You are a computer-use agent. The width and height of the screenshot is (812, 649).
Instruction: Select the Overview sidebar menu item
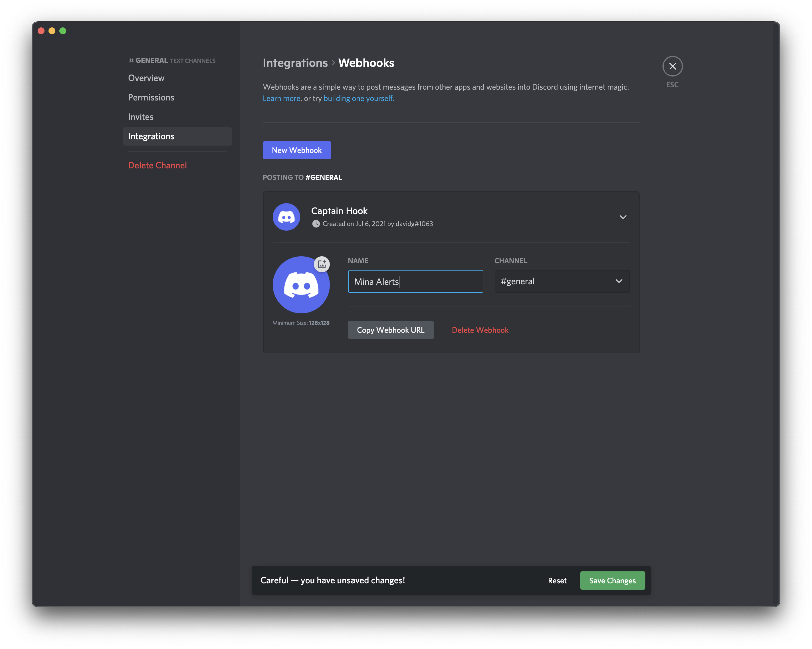(146, 77)
